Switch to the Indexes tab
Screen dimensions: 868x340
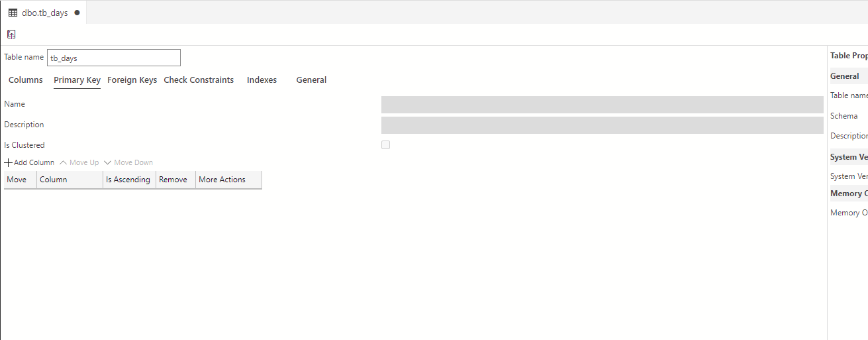tap(262, 80)
